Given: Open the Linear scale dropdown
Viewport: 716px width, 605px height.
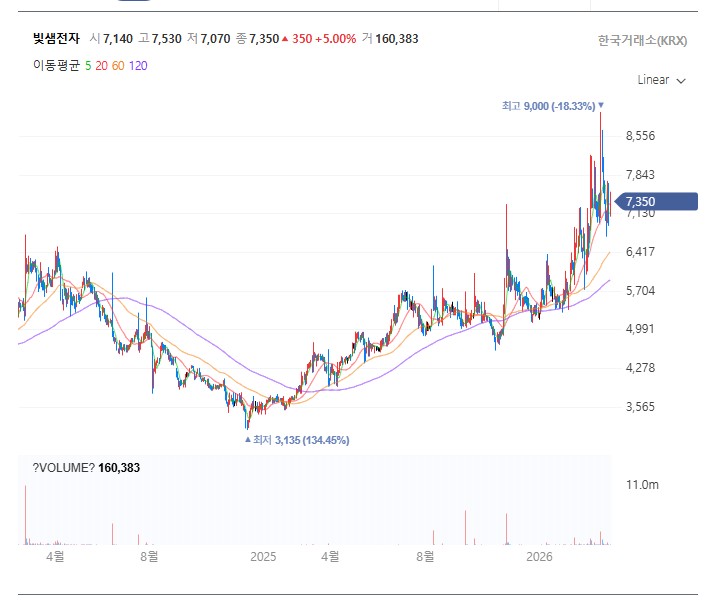Looking at the screenshot, I should [661, 80].
